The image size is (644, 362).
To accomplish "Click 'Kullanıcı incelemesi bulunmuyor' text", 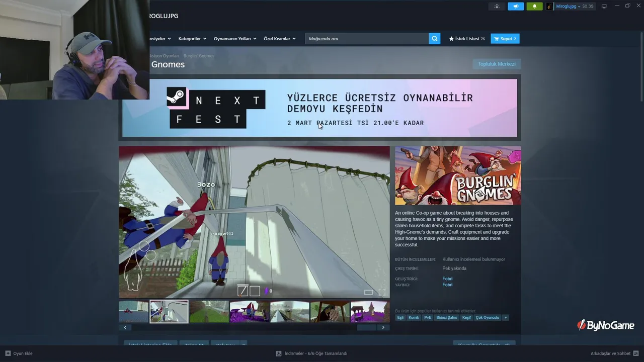I will (473, 259).
